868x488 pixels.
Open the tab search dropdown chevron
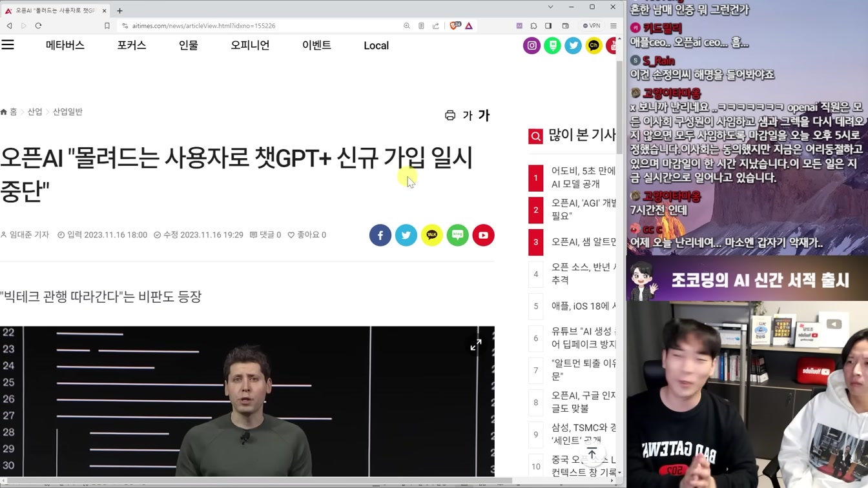tap(550, 7)
